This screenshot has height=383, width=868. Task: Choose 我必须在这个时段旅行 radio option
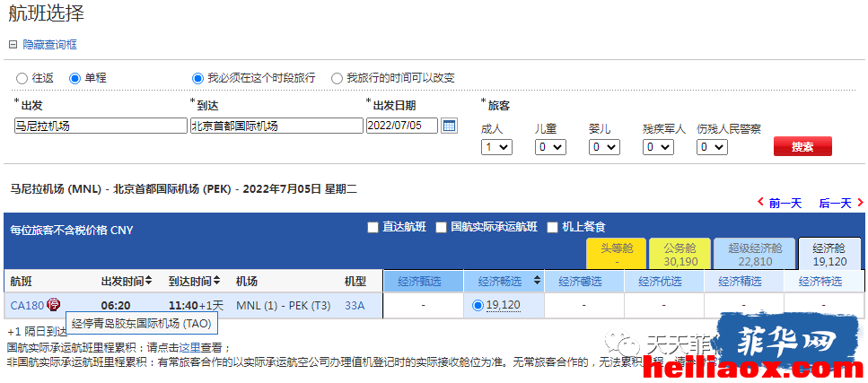point(197,79)
